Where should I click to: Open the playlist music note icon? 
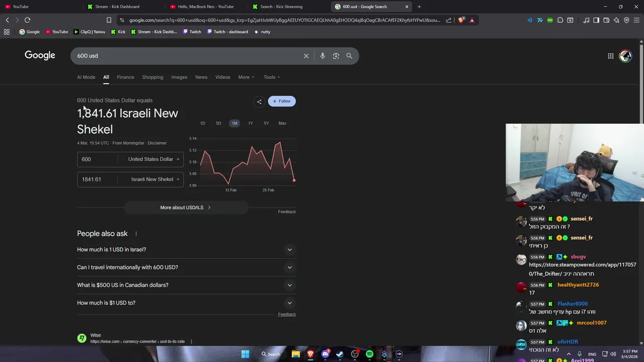click(x=586, y=20)
